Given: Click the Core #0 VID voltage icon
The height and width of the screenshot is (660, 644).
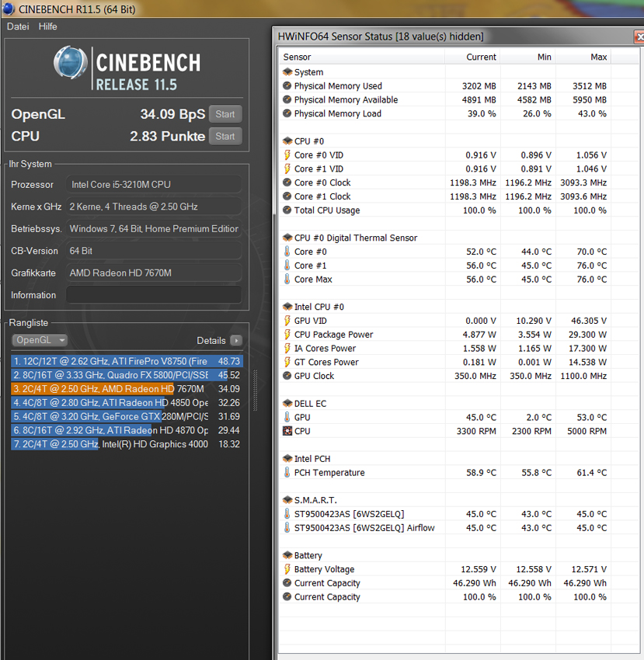Looking at the screenshot, I should pyautogui.click(x=287, y=155).
